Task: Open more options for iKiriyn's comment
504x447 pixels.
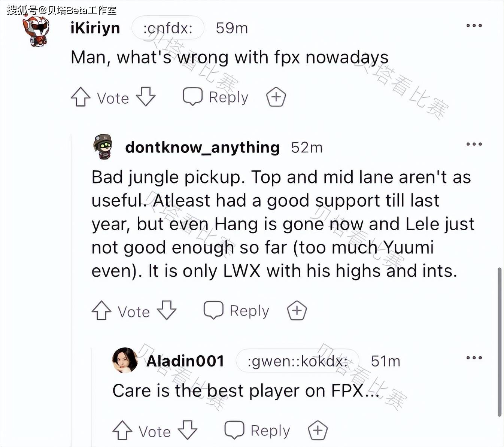Action: pos(474,26)
